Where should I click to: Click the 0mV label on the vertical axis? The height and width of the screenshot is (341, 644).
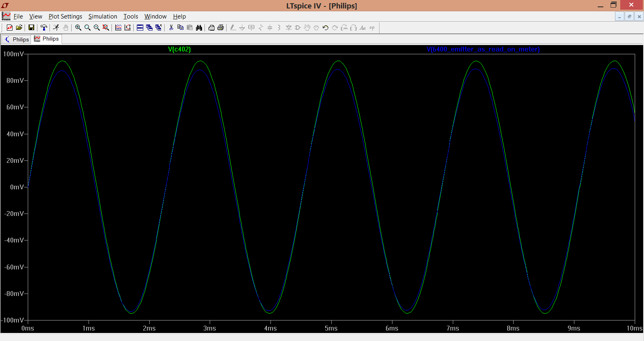point(17,187)
